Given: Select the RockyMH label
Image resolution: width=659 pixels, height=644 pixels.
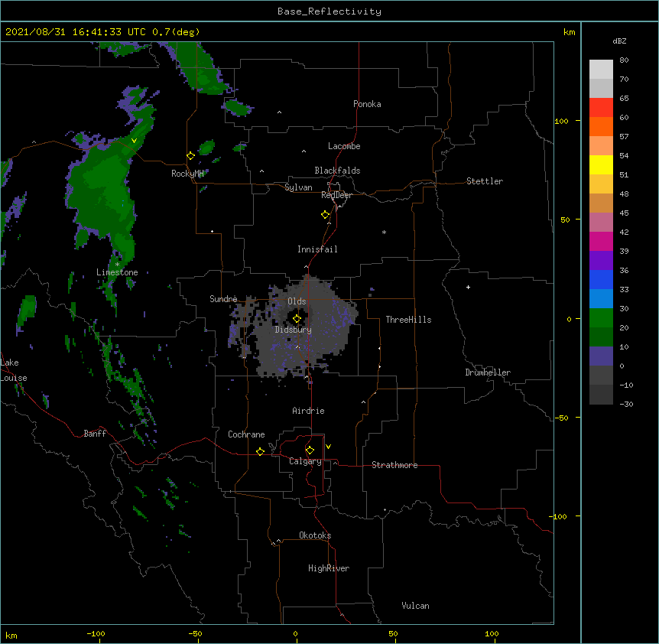Looking at the screenshot, I should click(187, 174).
